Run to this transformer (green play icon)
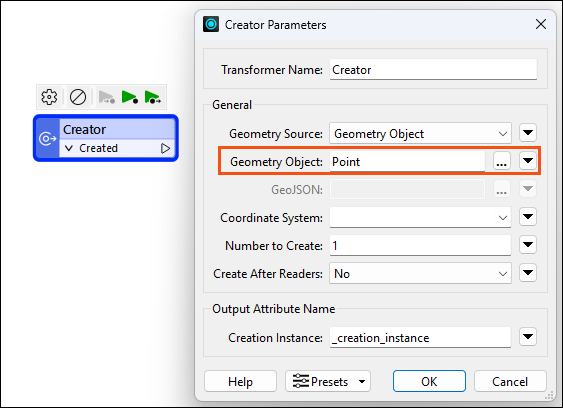563x408 pixels. coord(129,97)
